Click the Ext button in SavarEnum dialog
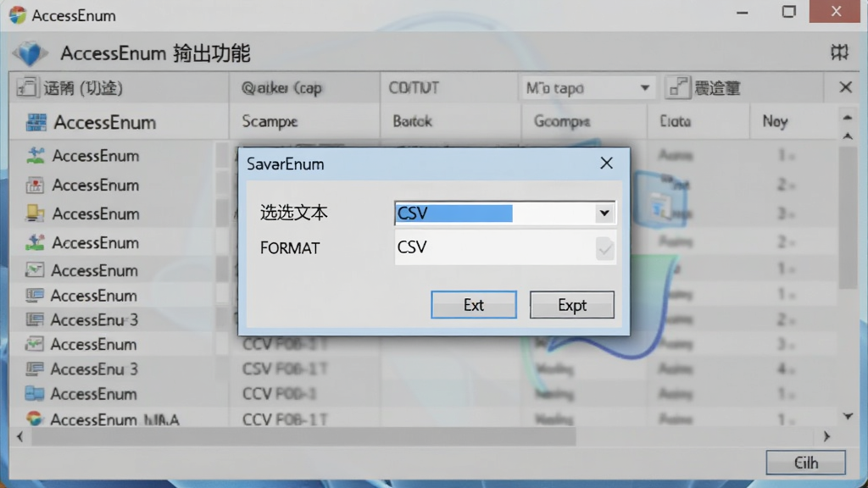Viewport: 868px width, 488px height. [x=473, y=305]
